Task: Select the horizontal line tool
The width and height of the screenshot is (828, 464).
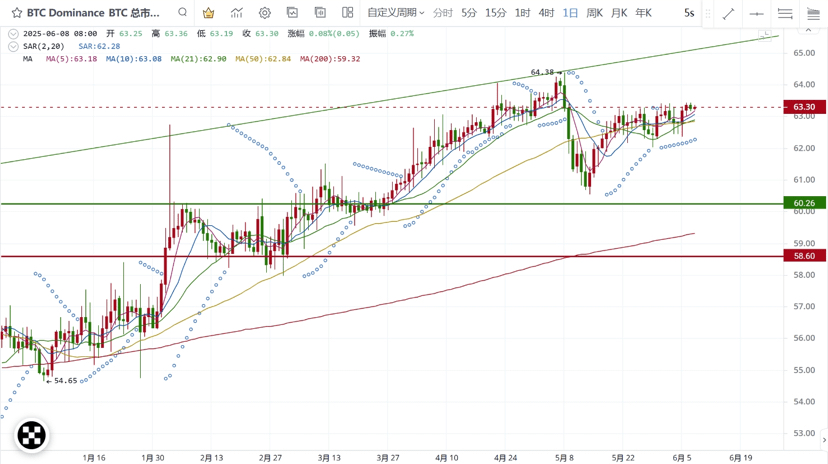Action: (x=757, y=14)
